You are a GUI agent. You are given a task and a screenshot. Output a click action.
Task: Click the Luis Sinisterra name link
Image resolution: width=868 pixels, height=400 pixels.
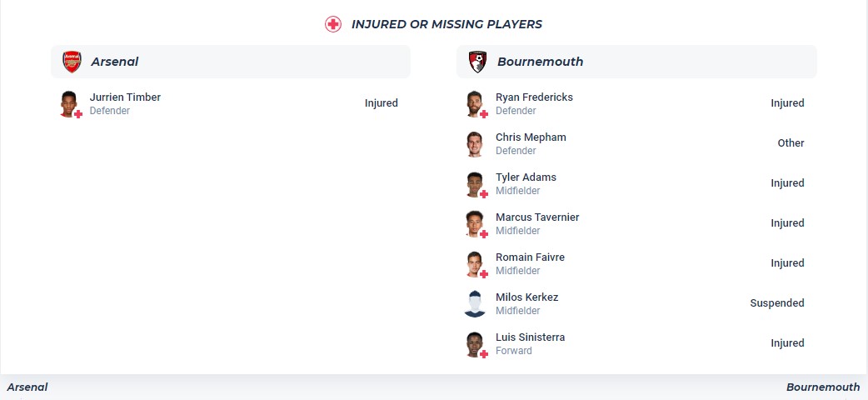[x=530, y=337]
